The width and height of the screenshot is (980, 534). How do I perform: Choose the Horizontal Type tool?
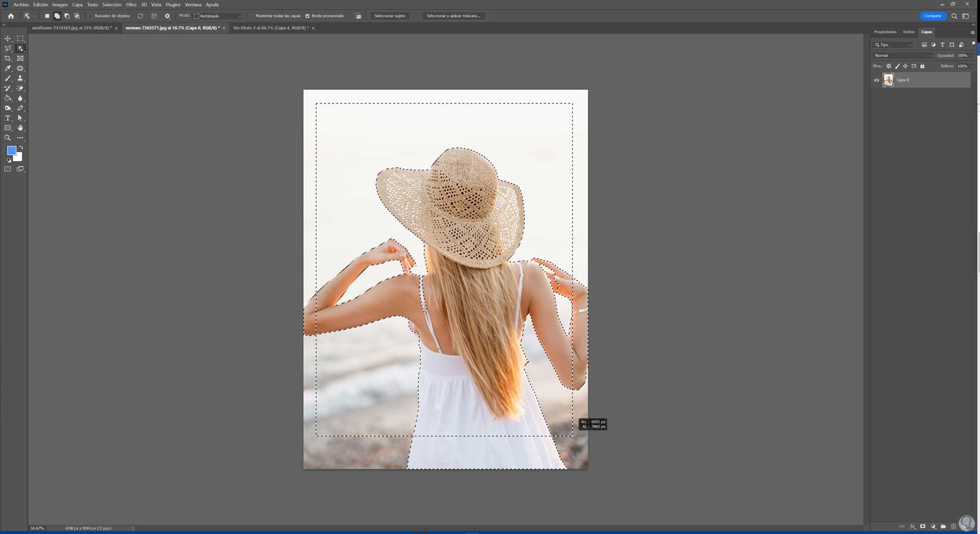point(8,118)
